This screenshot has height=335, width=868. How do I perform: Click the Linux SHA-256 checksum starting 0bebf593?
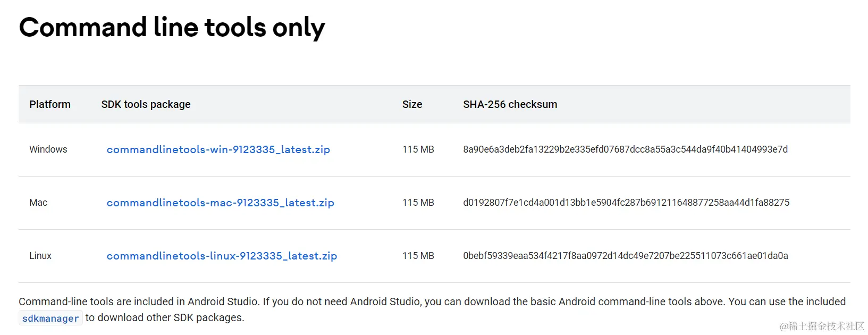625,256
